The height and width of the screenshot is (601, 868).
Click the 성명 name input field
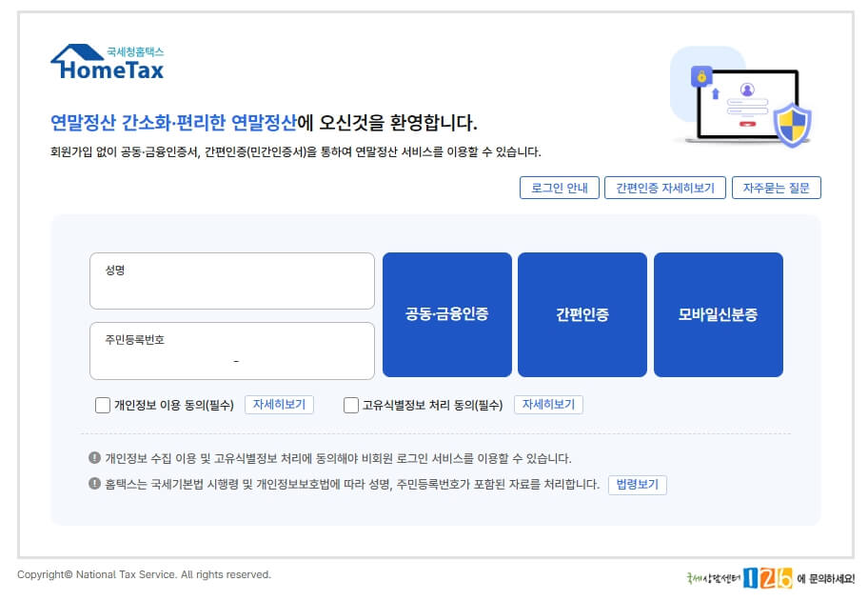click(x=231, y=280)
